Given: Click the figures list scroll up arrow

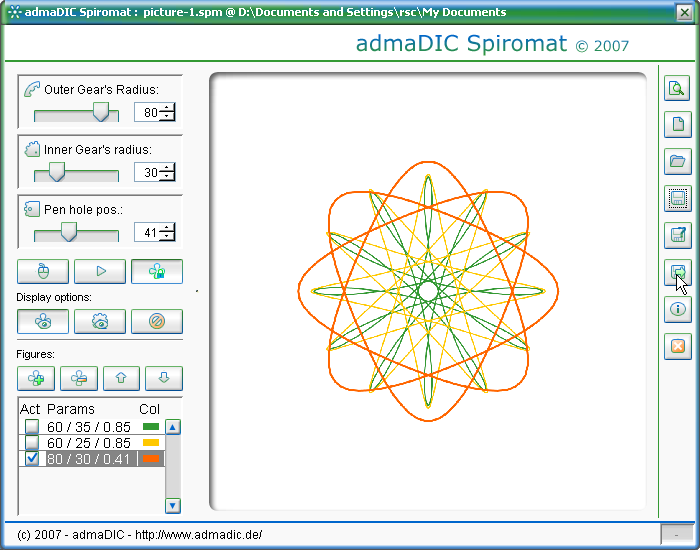Looking at the screenshot, I should pyautogui.click(x=173, y=427).
